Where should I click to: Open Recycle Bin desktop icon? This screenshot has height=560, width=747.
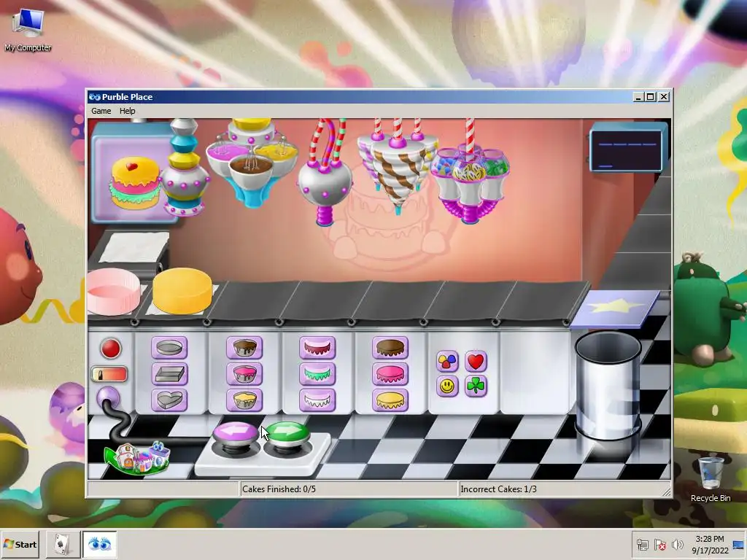[711, 479]
